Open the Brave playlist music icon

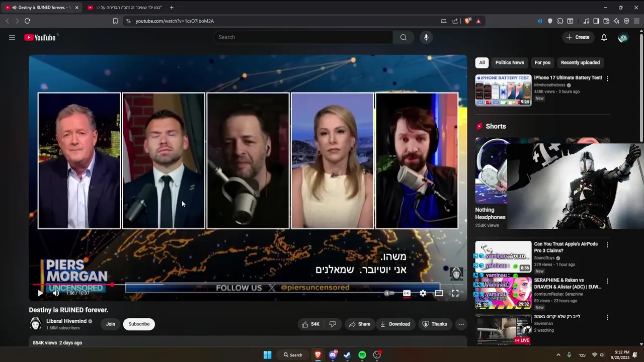(x=586, y=21)
